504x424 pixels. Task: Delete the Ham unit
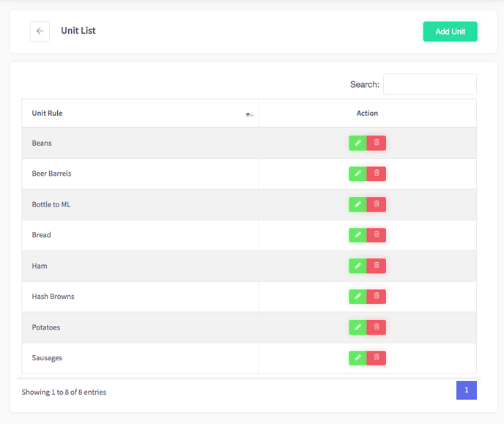[x=377, y=266]
